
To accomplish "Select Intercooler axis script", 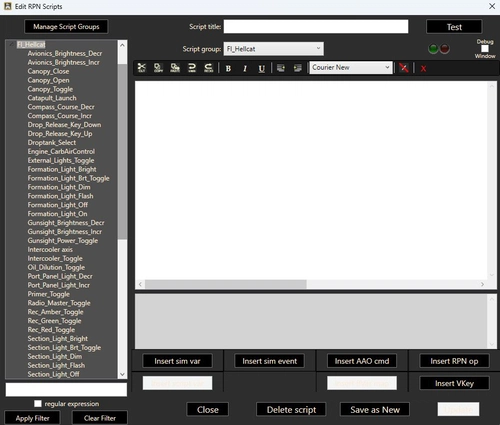I will (x=50, y=250).
